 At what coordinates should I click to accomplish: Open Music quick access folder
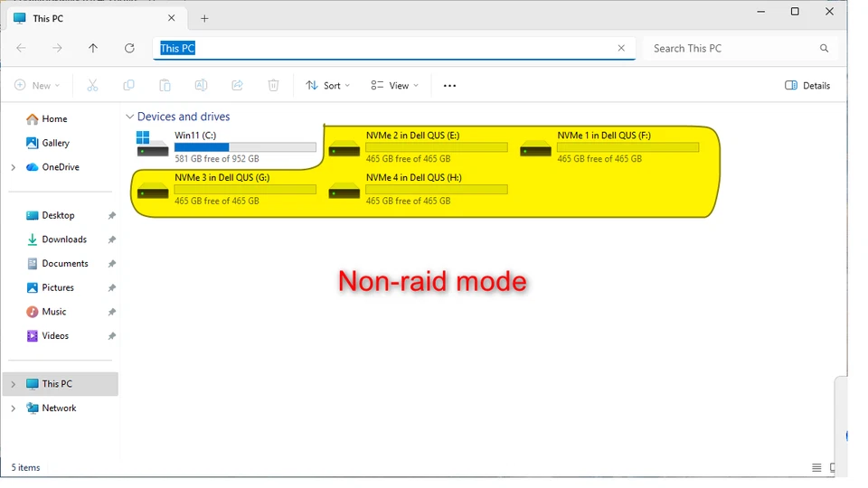coord(53,312)
